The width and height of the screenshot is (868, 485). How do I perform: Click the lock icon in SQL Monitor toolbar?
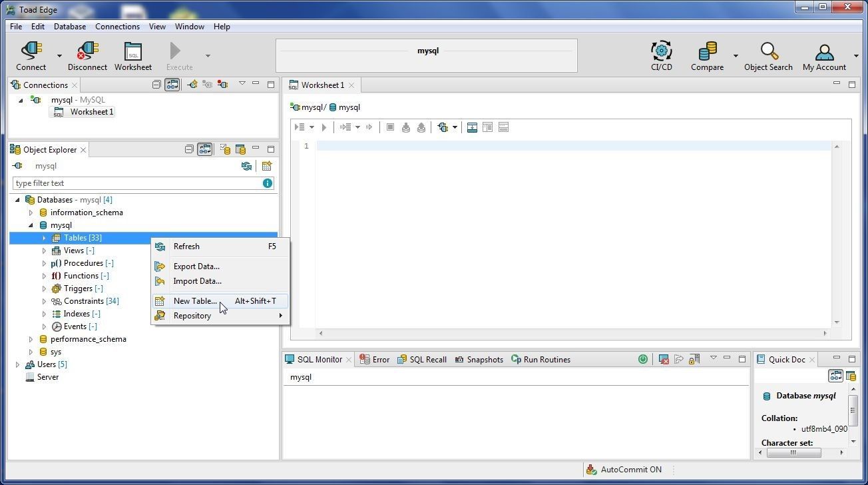point(694,359)
